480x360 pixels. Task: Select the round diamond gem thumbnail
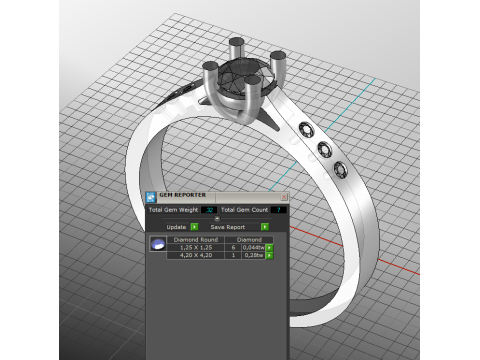[x=158, y=244]
